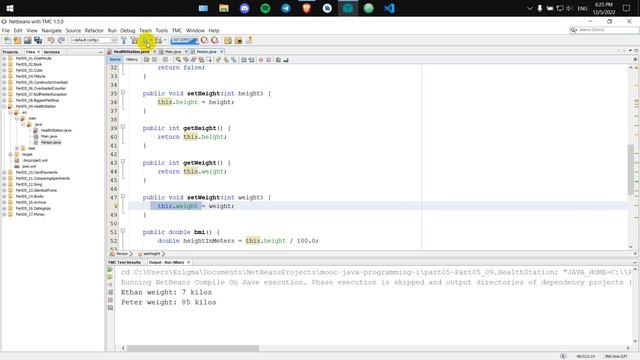Click the 'Ethan weight: 7 kilos' output line
This screenshot has width=640, height=360.
[x=166, y=292]
